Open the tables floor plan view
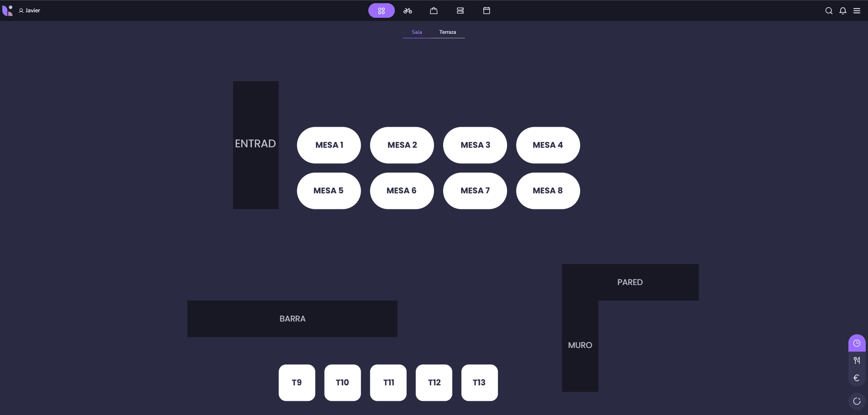The width and height of the screenshot is (868, 415). pos(381,10)
